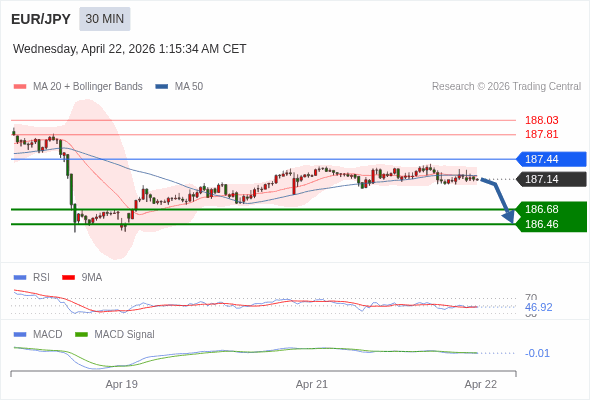Screen dimensions: 590x400
Task: Click the 188.03 resistance level label
Action: point(541,120)
